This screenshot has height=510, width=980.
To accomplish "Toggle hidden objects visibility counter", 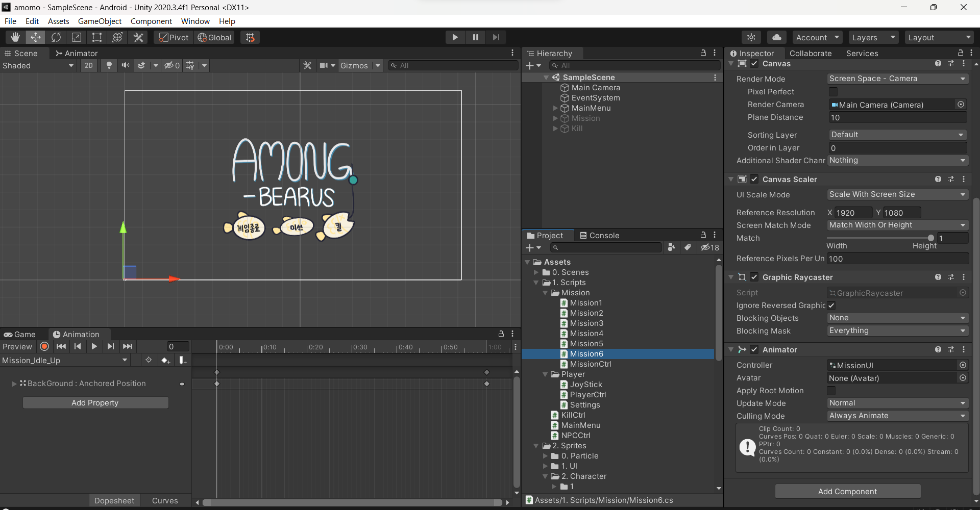I will tap(172, 65).
